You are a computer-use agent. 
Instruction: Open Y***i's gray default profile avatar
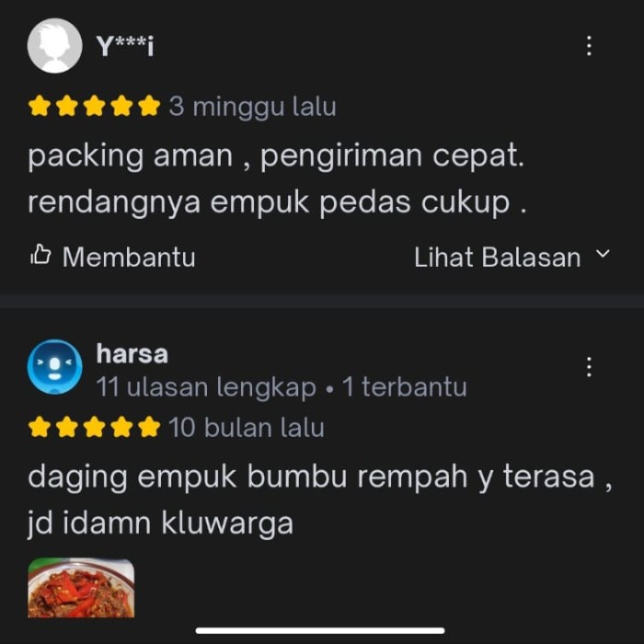pyautogui.click(x=54, y=46)
